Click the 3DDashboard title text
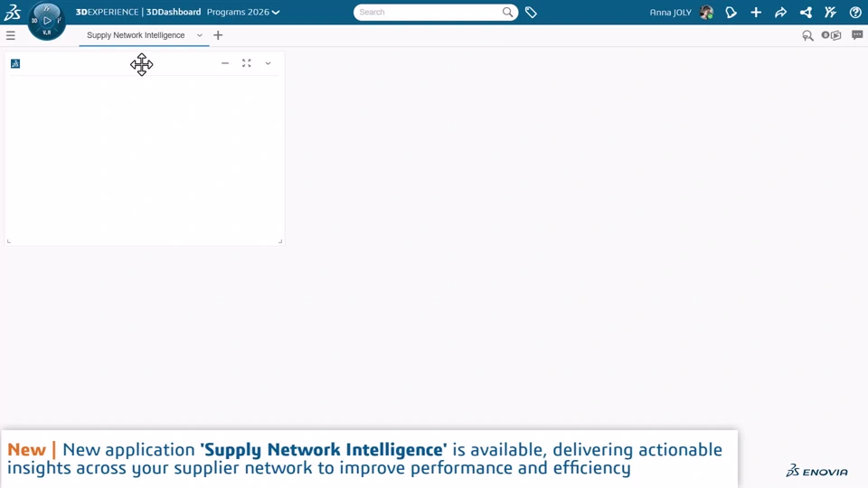 tap(174, 12)
